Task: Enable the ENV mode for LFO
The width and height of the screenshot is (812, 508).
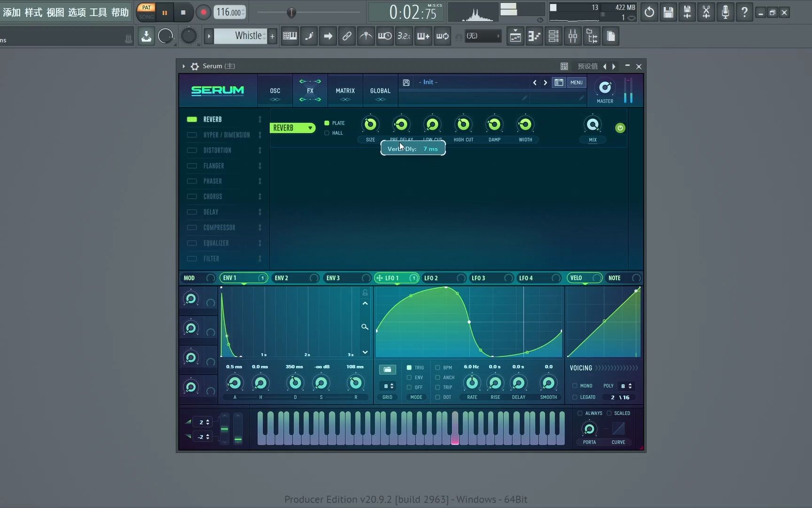Action: pyautogui.click(x=409, y=378)
